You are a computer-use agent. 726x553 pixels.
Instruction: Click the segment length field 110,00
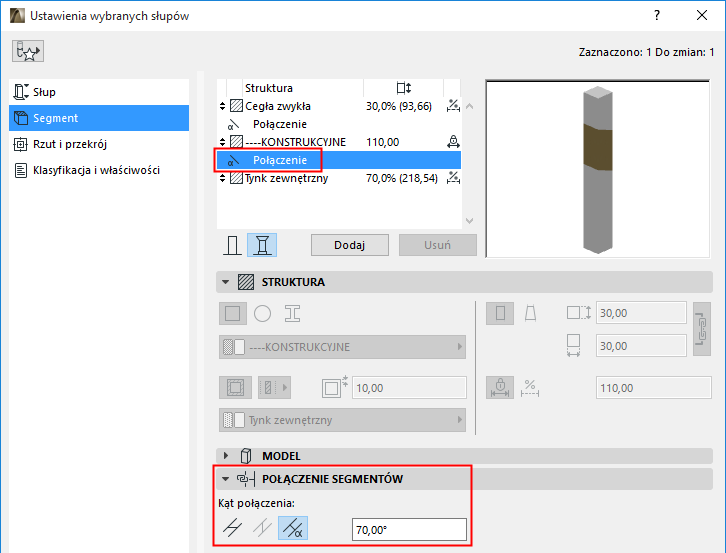[653, 388]
